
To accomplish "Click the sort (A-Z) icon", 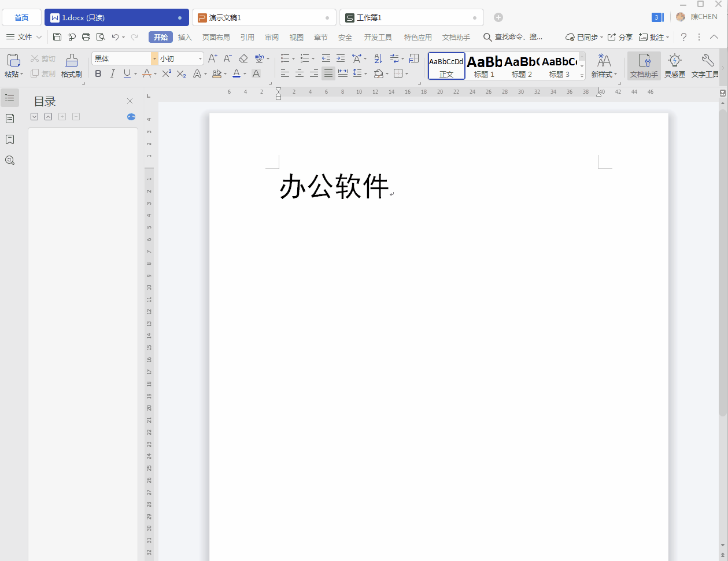I will [378, 58].
